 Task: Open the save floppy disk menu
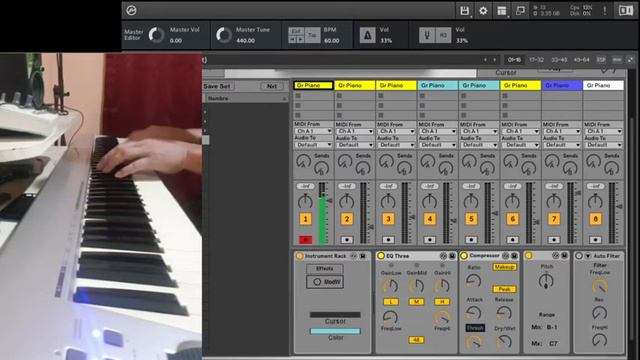click(464, 11)
